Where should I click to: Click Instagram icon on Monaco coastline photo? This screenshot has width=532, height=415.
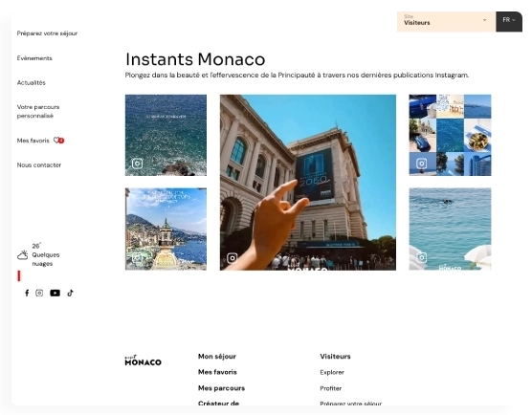point(138,257)
